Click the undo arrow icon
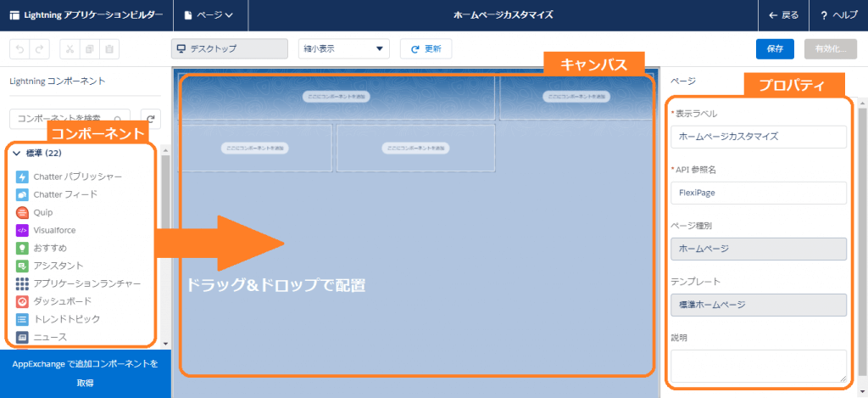This screenshot has width=868, height=398. pos(20,48)
